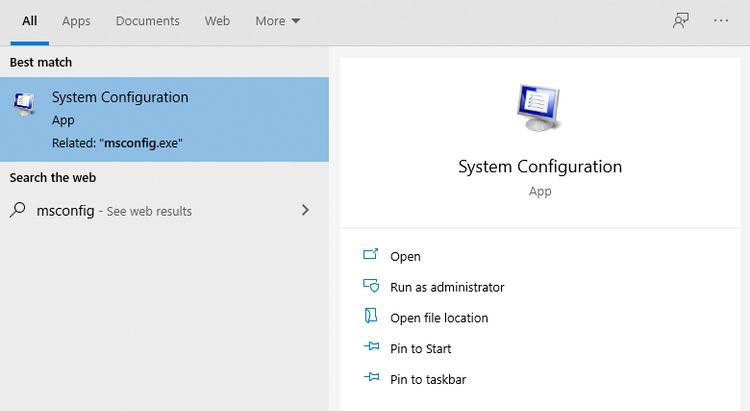Click the Open file location icon

tap(371, 317)
